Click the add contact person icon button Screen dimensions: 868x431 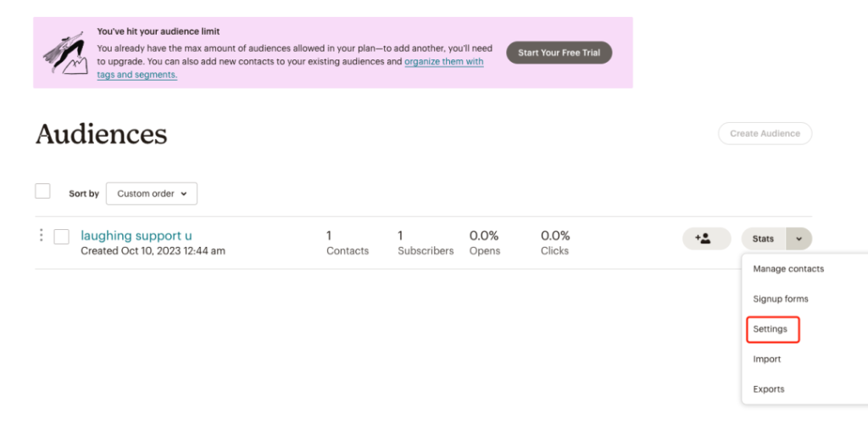tap(706, 238)
